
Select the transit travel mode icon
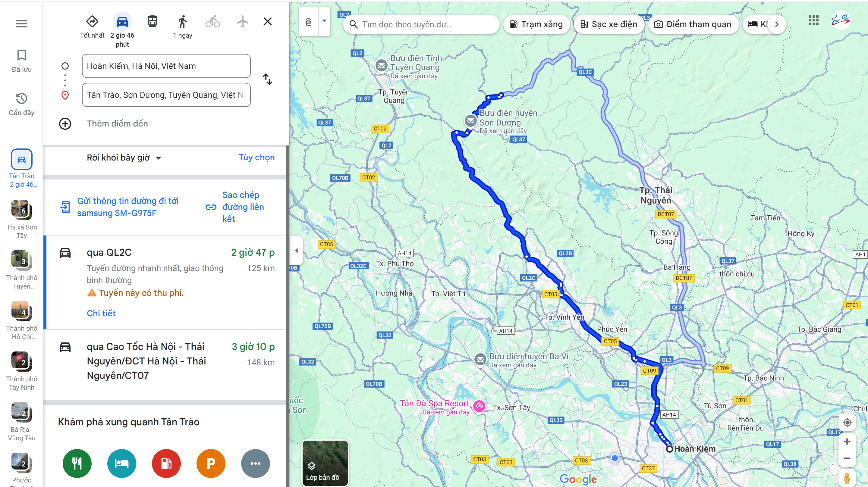[152, 22]
